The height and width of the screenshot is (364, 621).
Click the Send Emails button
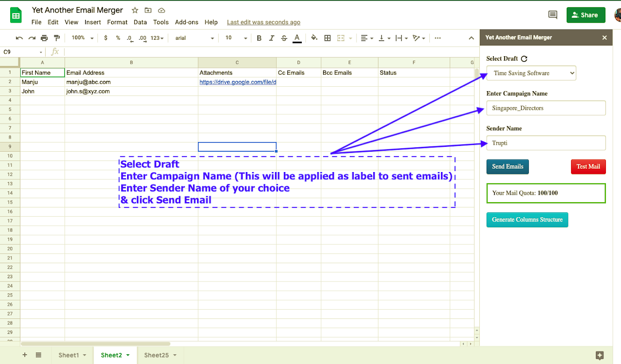tap(507, 166)
